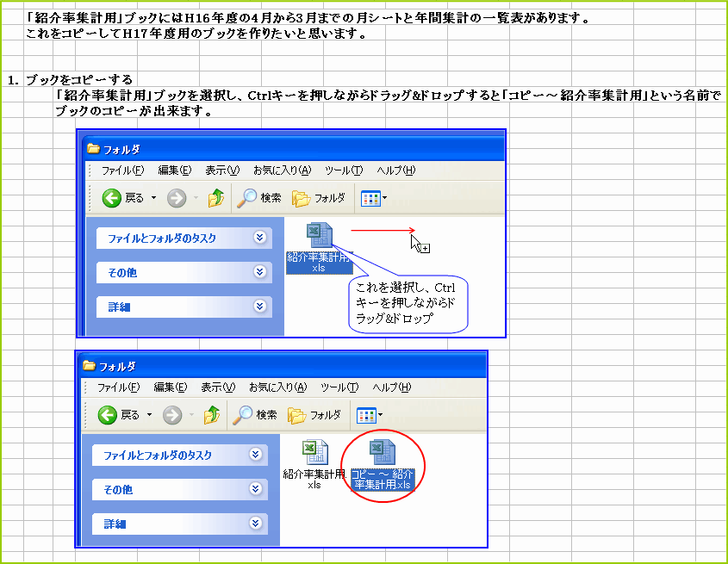The image size is (728, 564).
Task: Click the folder icon in the title bar
Action: click(95, 148)
